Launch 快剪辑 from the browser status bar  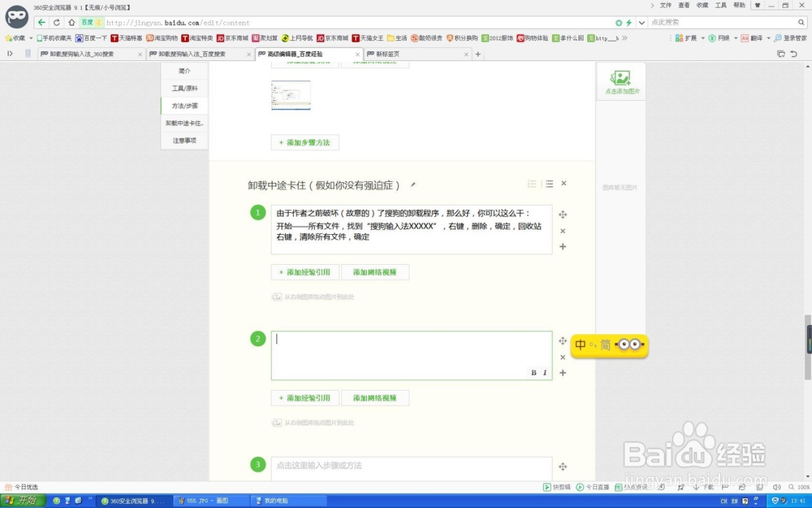pos(555,487)
